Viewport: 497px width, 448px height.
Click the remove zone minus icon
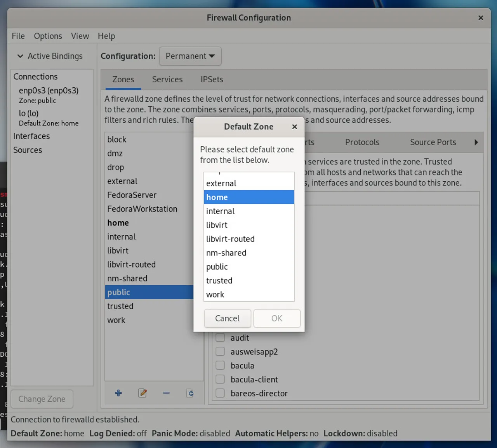click(166, 393)
